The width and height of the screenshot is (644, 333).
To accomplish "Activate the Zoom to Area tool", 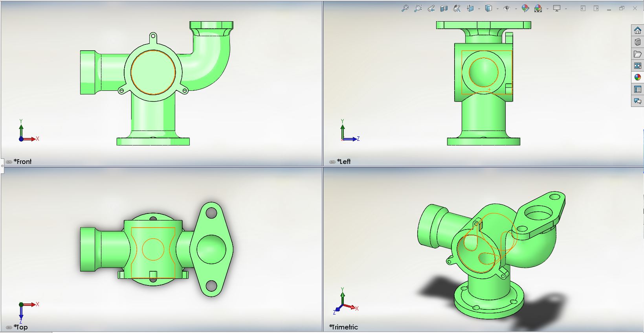I will 418,8.
